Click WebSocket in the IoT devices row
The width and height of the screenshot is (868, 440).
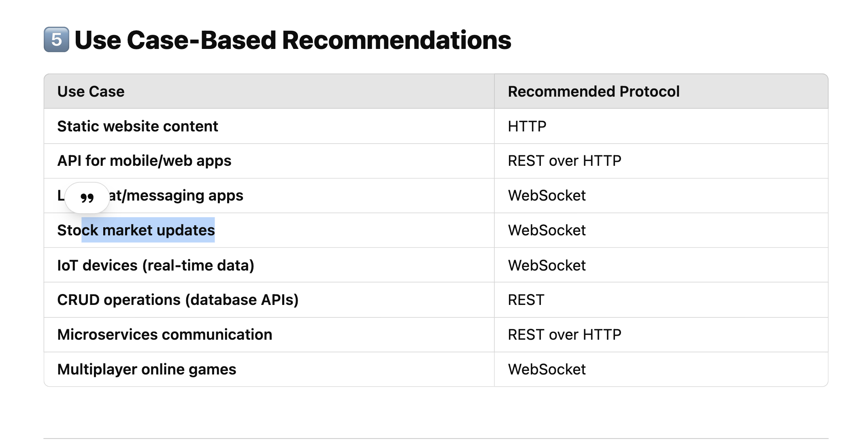547,265
